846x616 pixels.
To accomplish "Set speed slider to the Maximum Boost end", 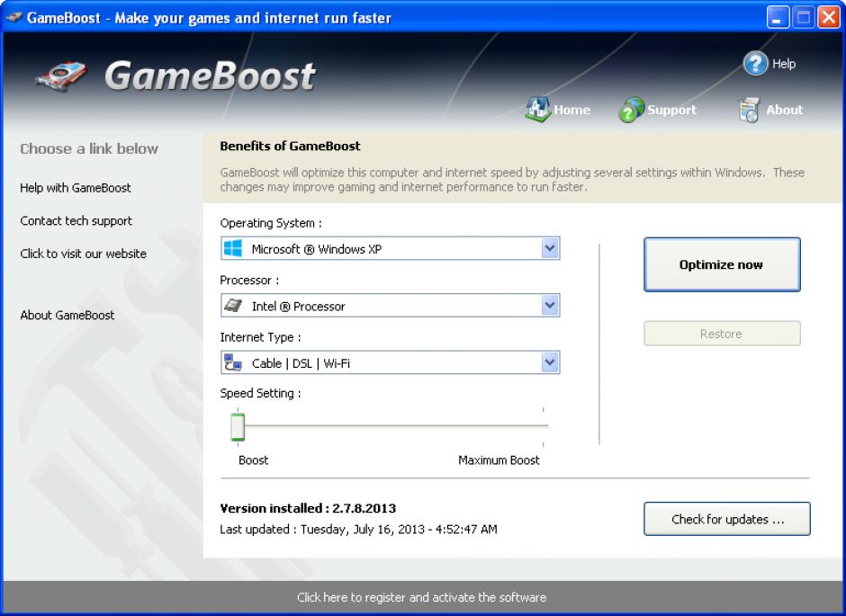I will click(x=543, y=425).
